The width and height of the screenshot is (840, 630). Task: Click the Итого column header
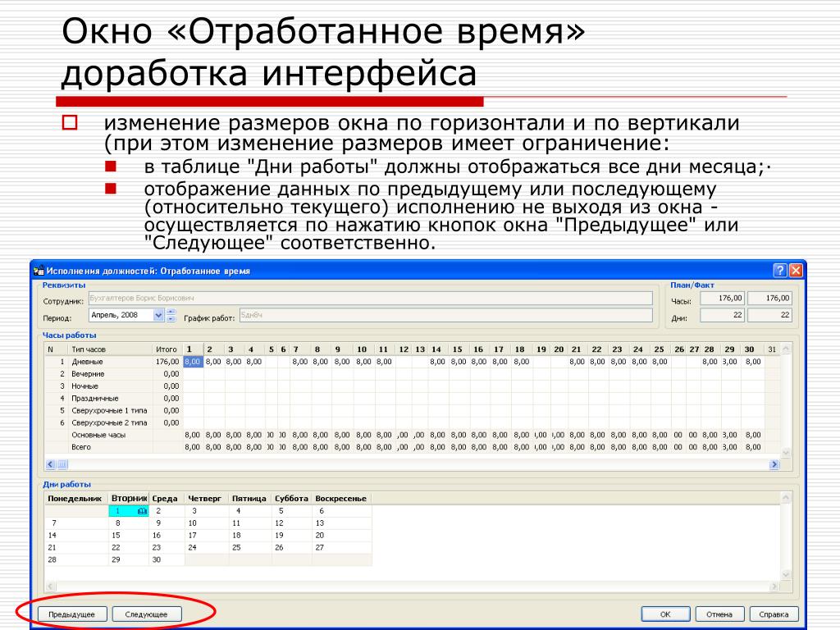(167, 349)
